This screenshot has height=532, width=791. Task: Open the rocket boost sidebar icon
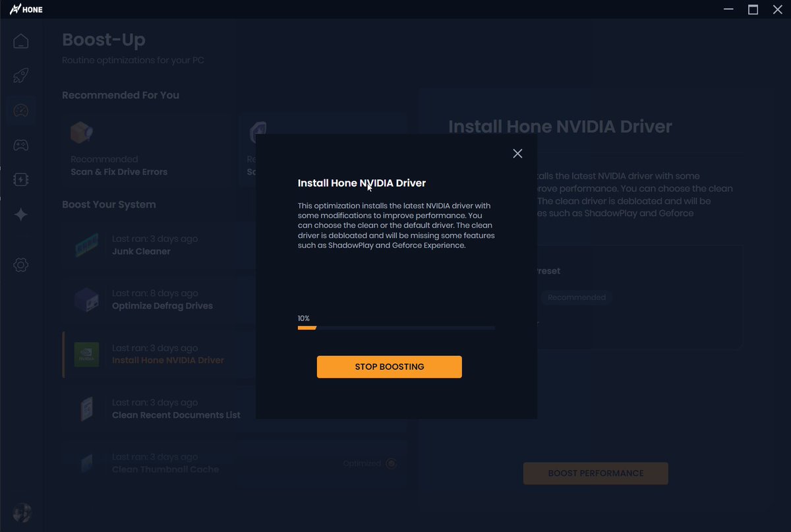(21, 75)
